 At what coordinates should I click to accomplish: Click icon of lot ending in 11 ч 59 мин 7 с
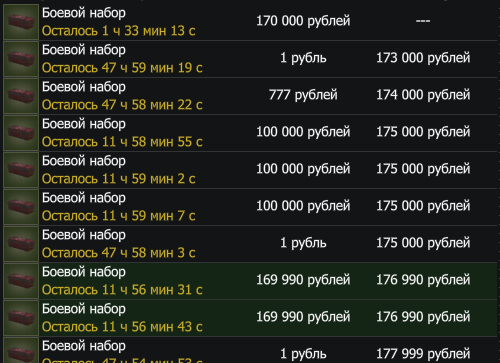tap(21, 207)
